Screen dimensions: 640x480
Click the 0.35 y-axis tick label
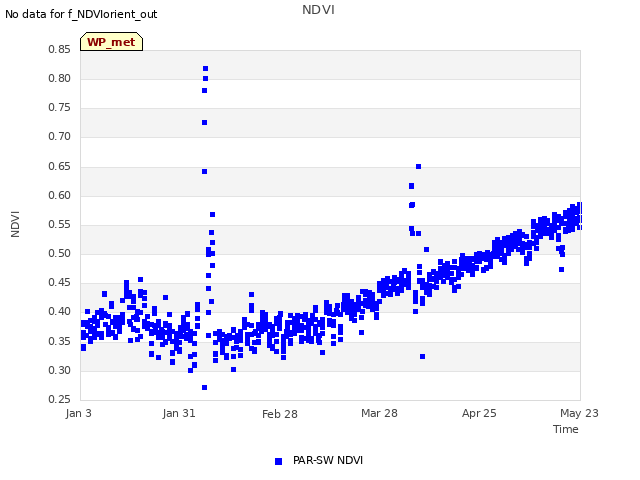(x=60, y=341)
